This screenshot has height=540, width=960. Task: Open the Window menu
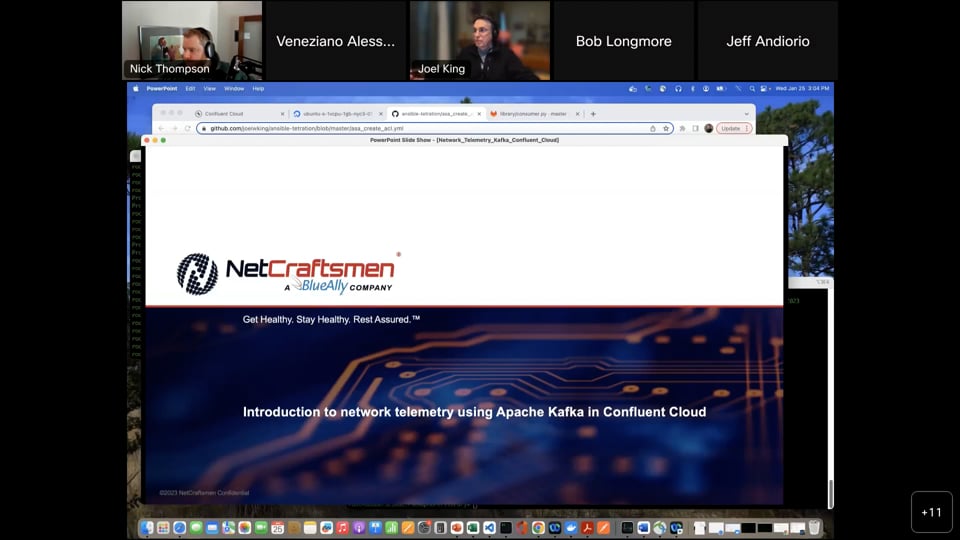click(234, 89)
